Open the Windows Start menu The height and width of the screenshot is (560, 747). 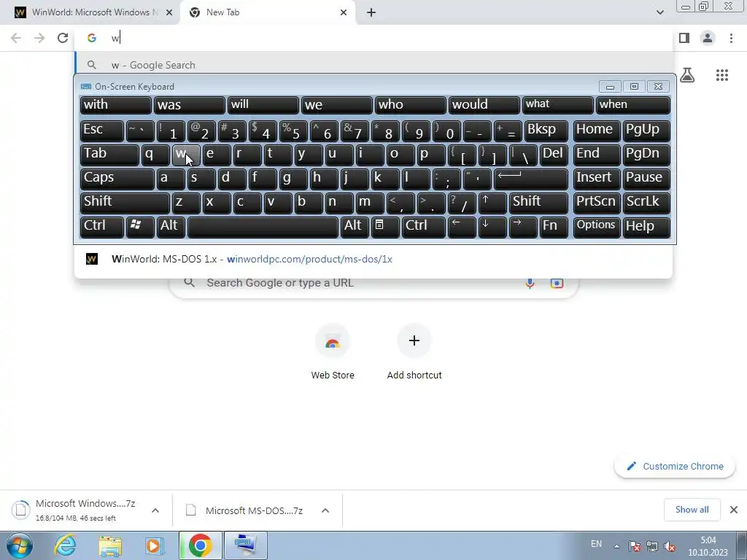[x=20, y=545]
